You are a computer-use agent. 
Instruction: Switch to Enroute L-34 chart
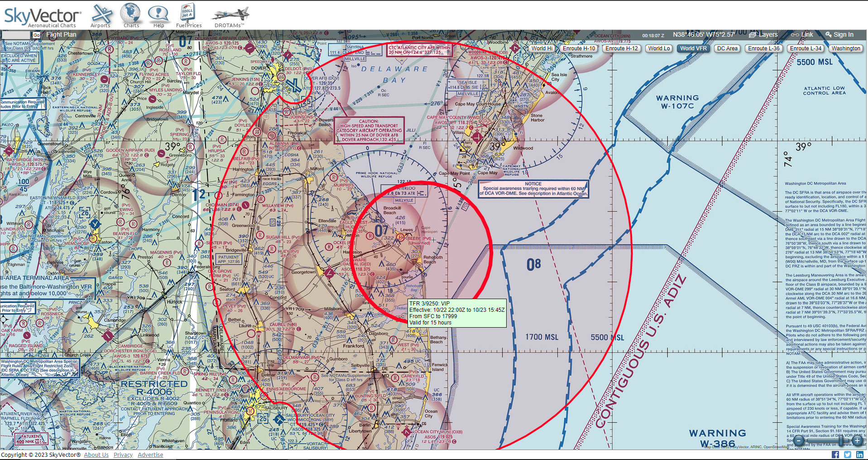[x=806, y=48]
